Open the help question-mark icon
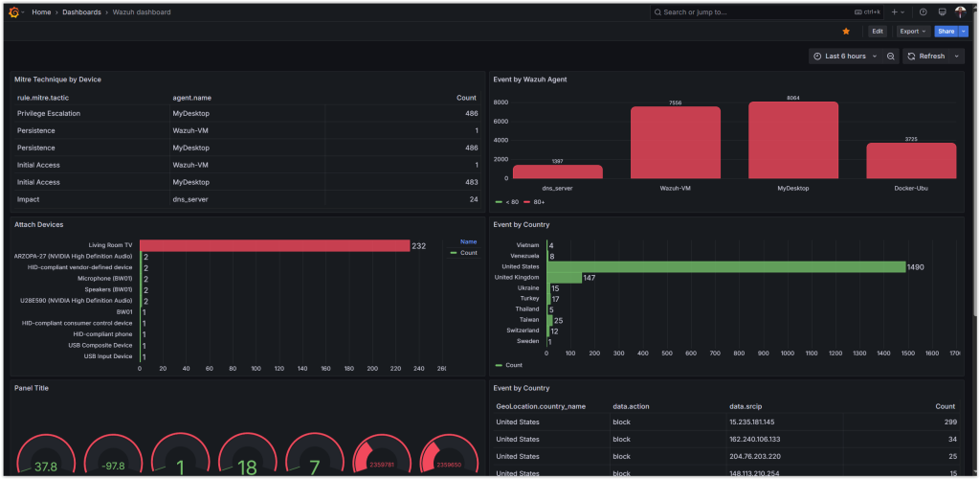The height and width of the screenshot is (479, 980). [x=924, y=11]
